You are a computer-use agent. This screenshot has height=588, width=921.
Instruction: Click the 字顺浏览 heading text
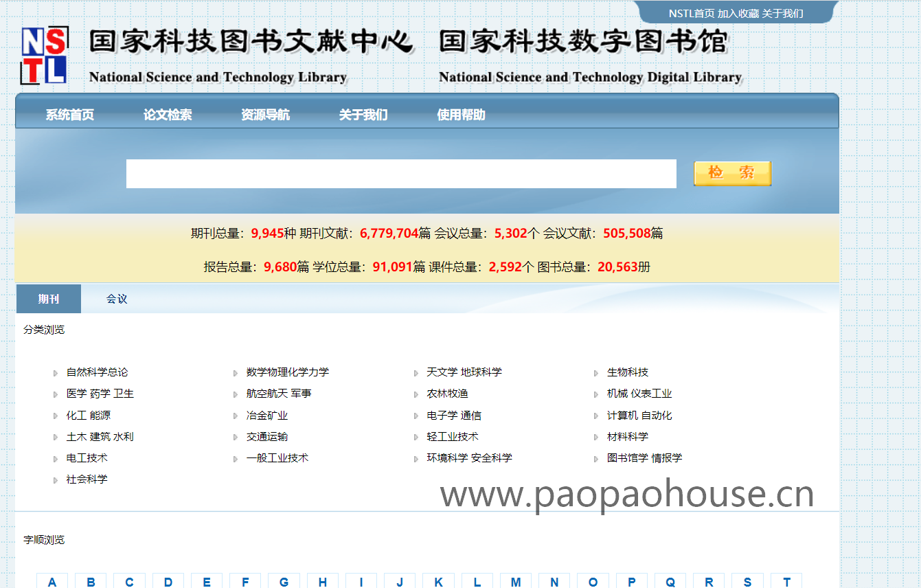(x=44, y=540)
